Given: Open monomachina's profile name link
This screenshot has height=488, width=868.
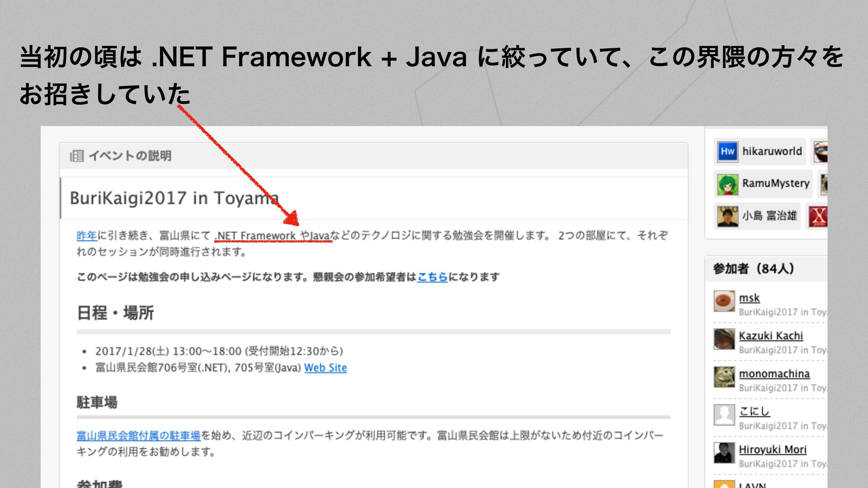Looking at the screenshot, I should coord(774,374).
